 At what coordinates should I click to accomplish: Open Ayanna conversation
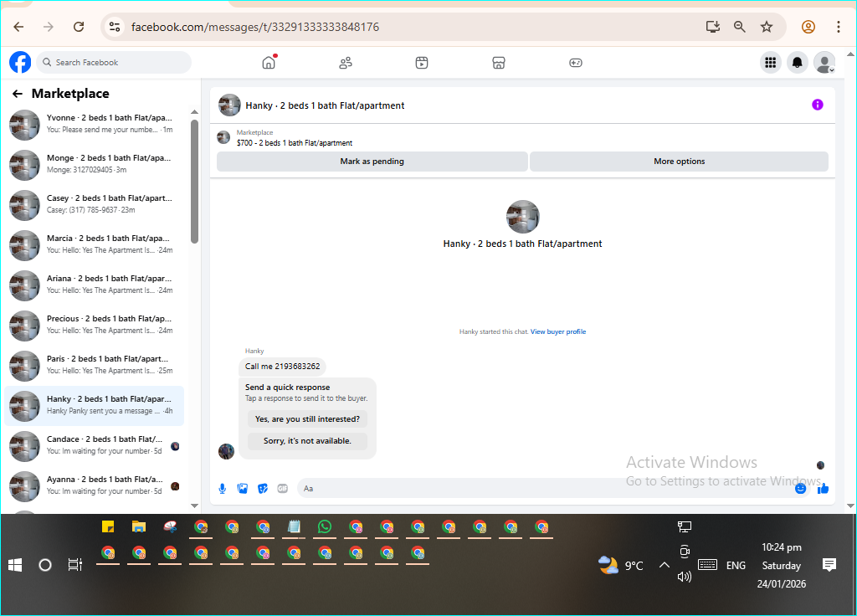coord(94,486)
